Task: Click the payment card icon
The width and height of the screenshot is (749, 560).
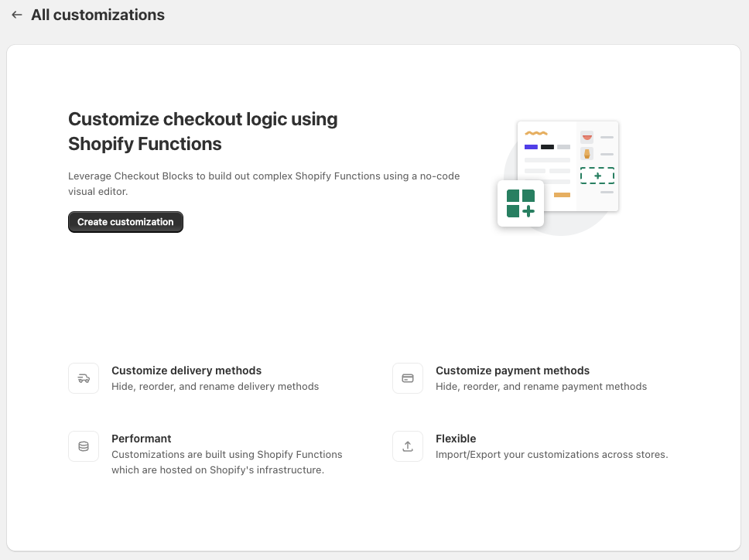Action: tap(408, 378)
